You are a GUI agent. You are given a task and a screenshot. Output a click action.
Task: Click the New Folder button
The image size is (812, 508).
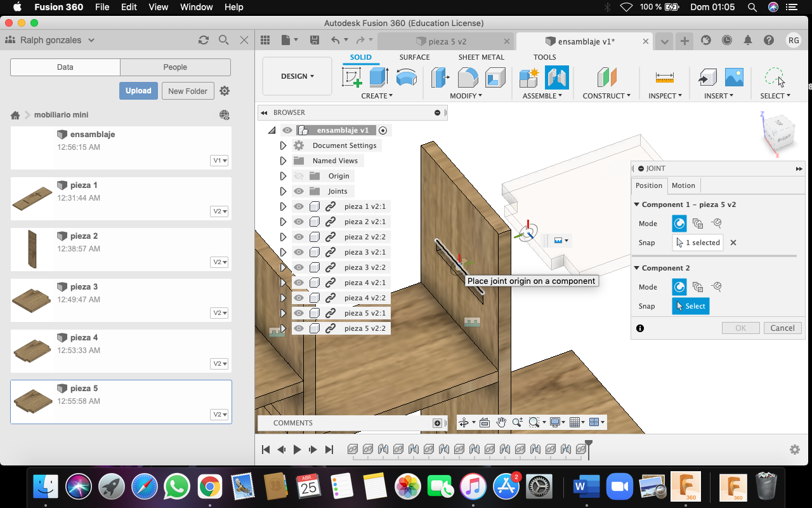(188, 91)
